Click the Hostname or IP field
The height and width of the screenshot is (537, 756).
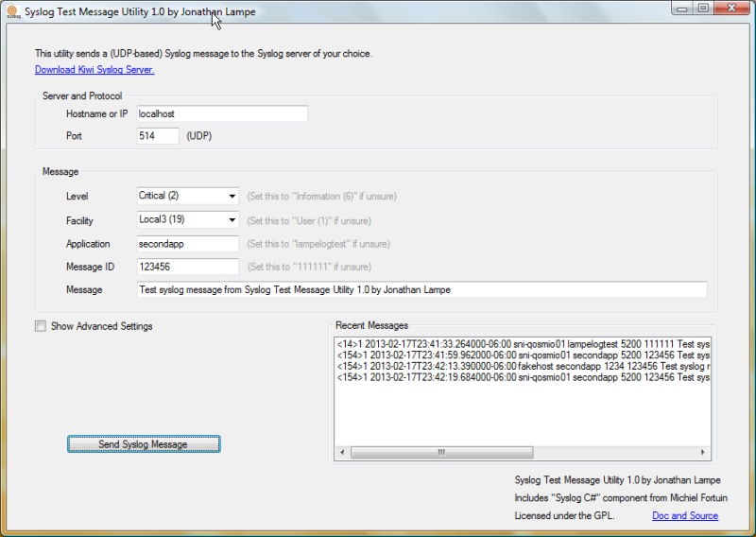222,113
